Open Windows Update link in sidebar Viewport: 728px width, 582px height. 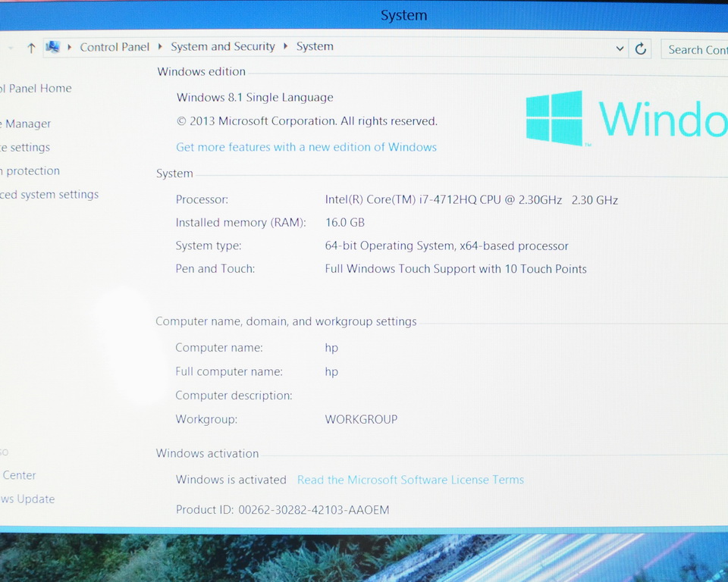pos(27,499)
